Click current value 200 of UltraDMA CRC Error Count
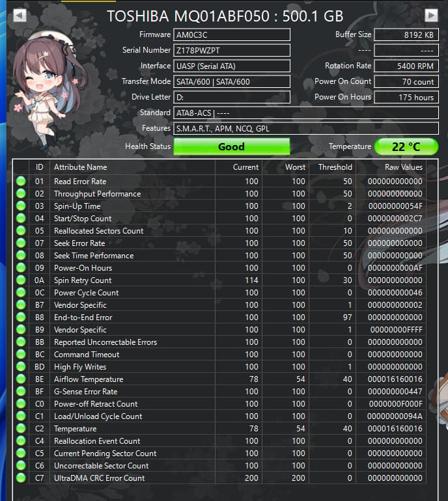The width and height of the screenshot is (448, 501). (x=251, y=478)
